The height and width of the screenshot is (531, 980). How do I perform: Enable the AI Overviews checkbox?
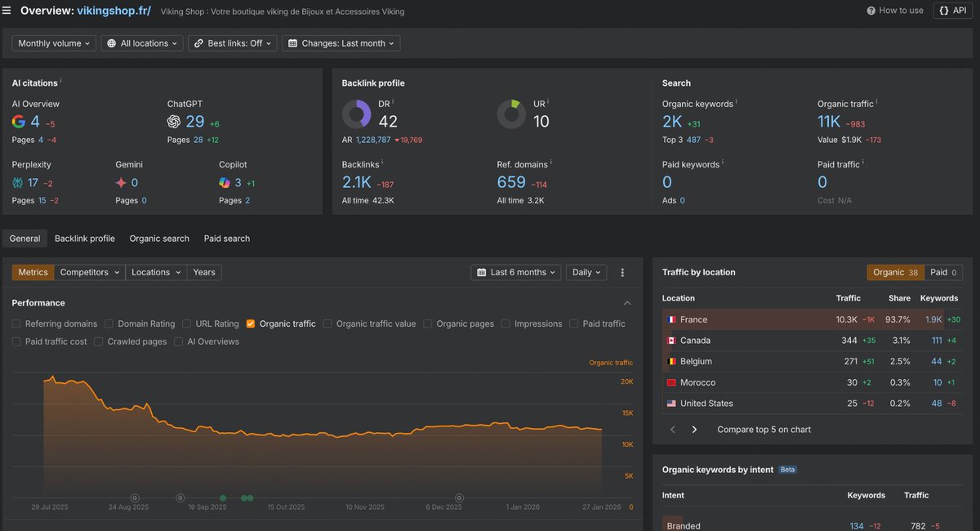coord(179,341)
